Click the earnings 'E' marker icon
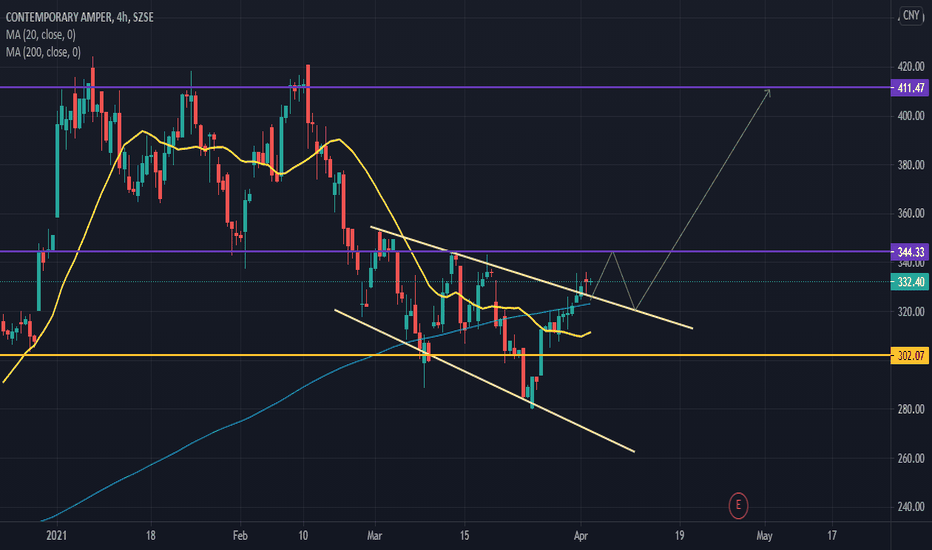Screen dimensions: 932x550 tap(738, 505)
